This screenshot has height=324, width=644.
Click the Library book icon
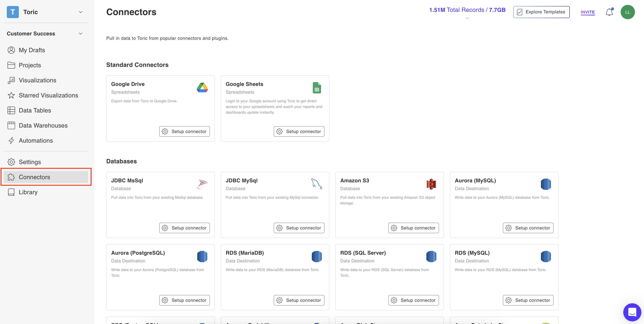11,192
